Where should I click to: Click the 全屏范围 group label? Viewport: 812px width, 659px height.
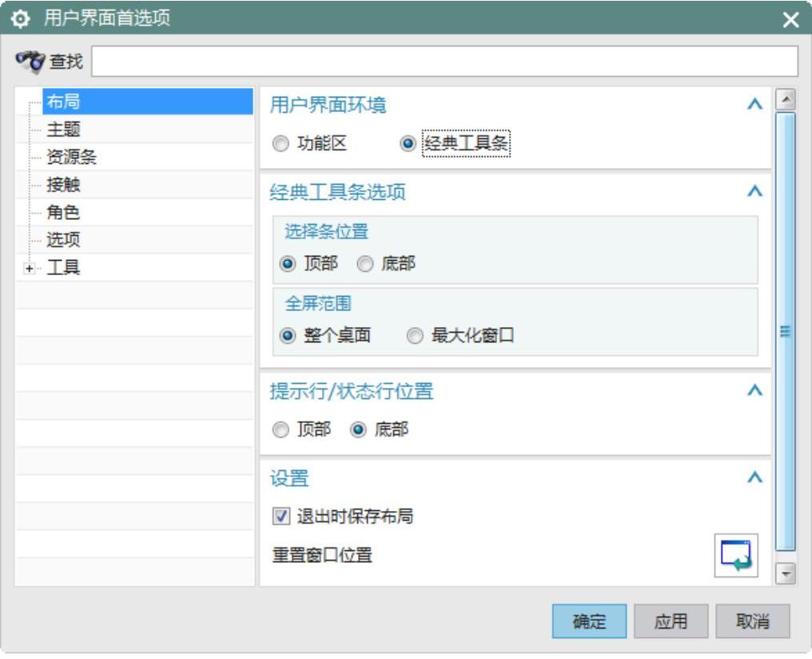tap(318, 303)
